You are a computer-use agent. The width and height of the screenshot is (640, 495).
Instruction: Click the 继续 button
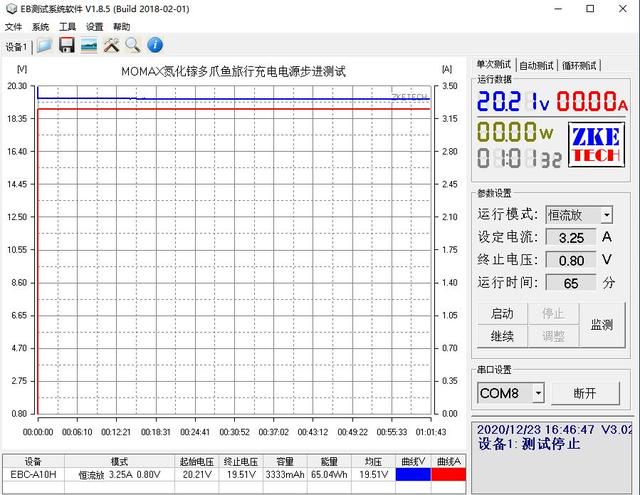[502, 336]
